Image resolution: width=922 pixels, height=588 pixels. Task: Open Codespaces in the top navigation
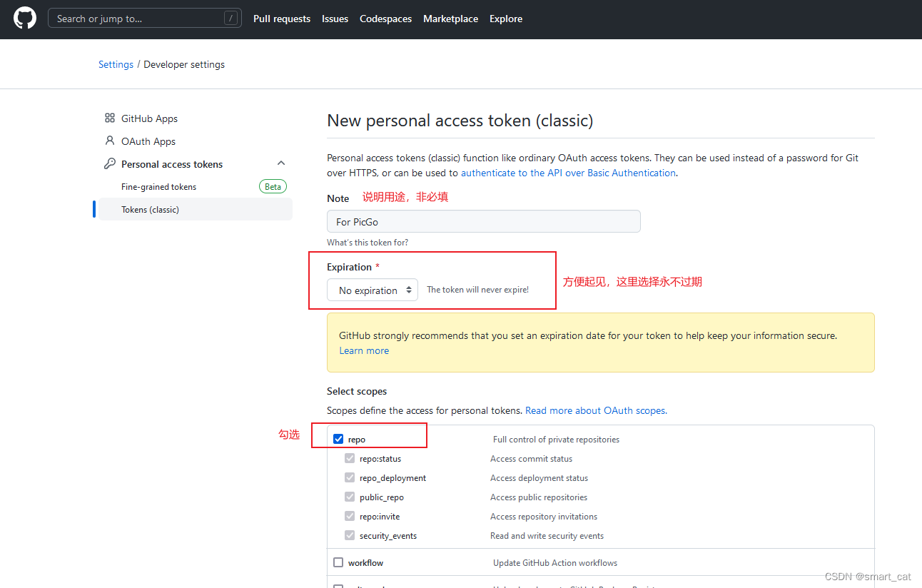(385, 19)
